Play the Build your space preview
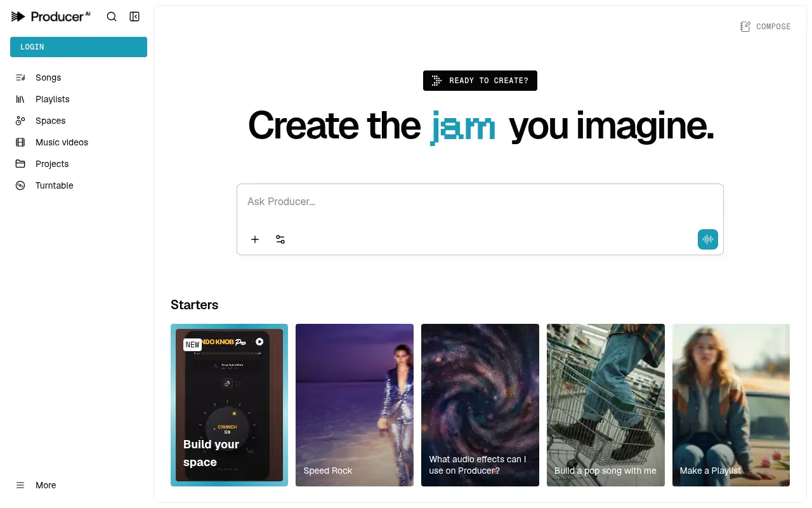The width and height of the screenshot is (812, 508). pos(259,342)
